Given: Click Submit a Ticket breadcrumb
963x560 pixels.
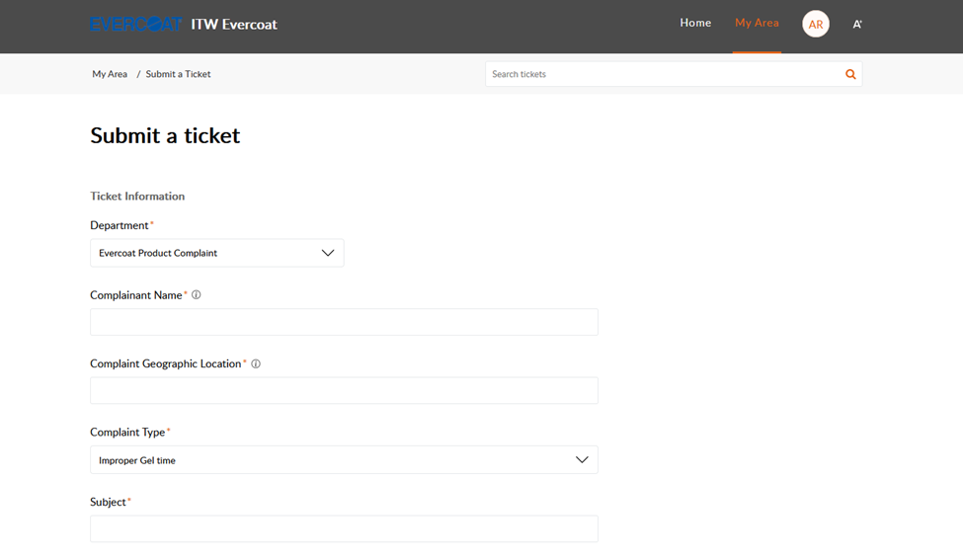Looking at the screenshot, I should point(178,74).
